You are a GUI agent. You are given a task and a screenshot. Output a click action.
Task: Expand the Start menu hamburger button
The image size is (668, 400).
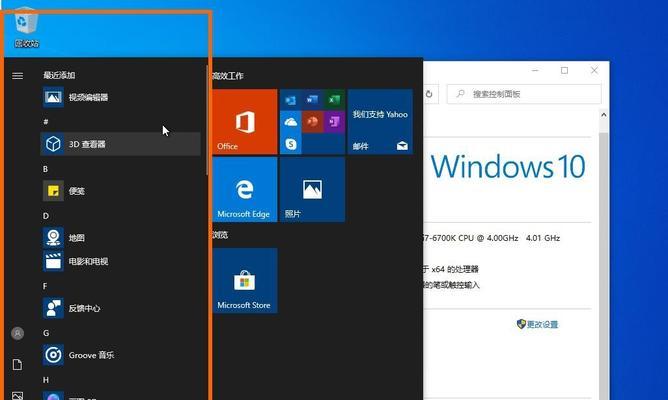[17, 76]
